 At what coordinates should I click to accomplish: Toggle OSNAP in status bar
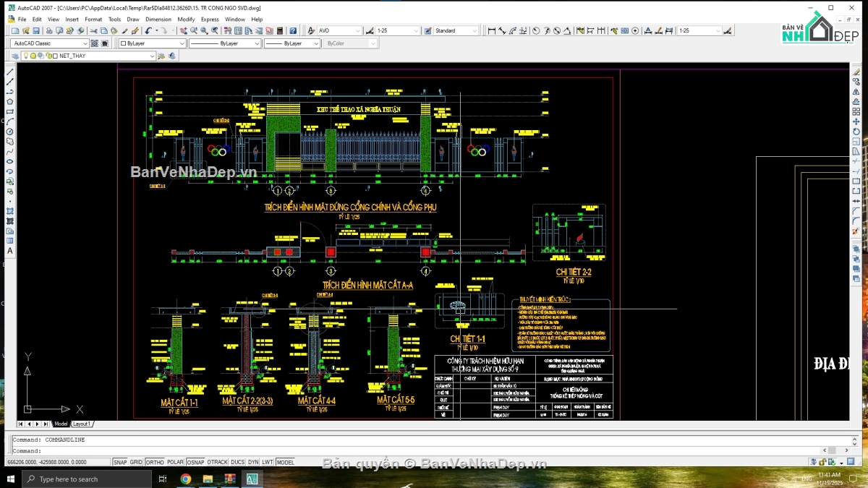tap(195, 462)
